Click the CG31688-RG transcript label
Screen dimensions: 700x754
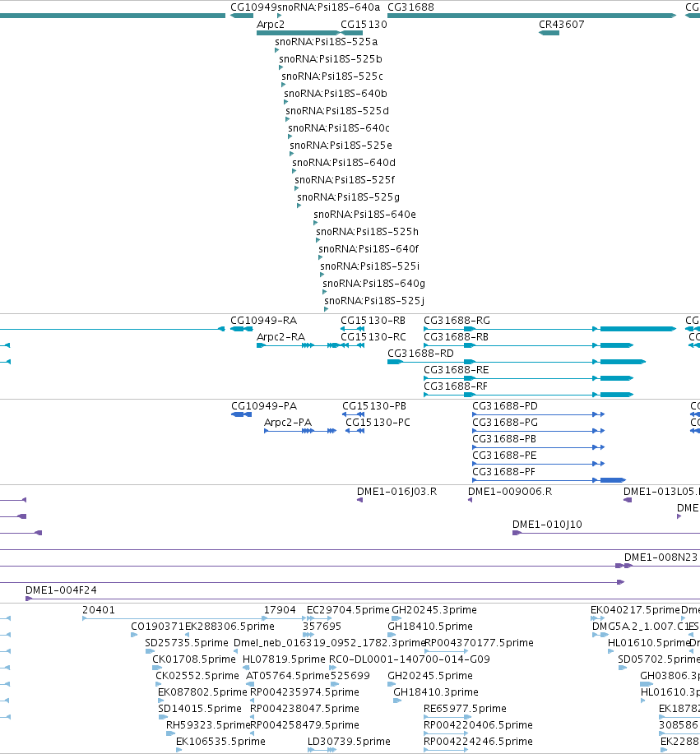point(457,321)
